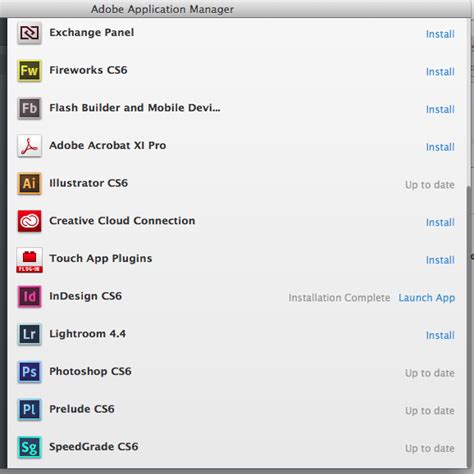Viewport: 474px width, 474px height.
Task: Select the Illustrator CS6 name text
Action: (x=89, y=183)
